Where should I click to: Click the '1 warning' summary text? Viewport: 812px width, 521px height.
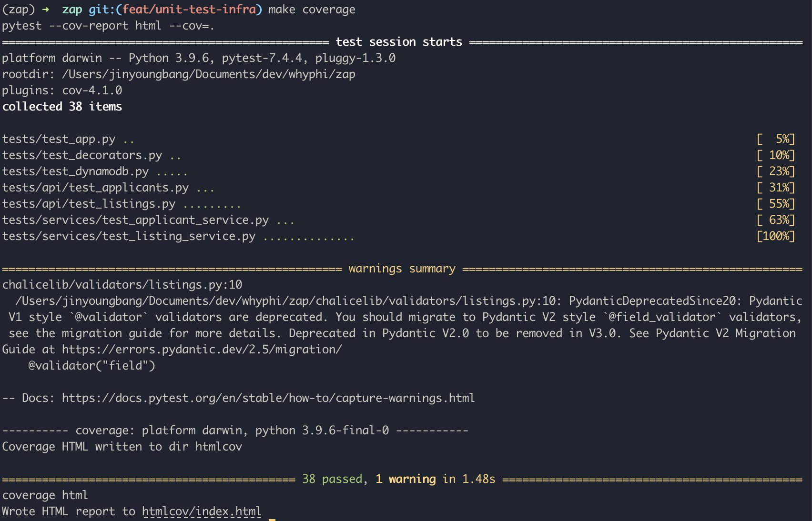(x=406, y=479)
